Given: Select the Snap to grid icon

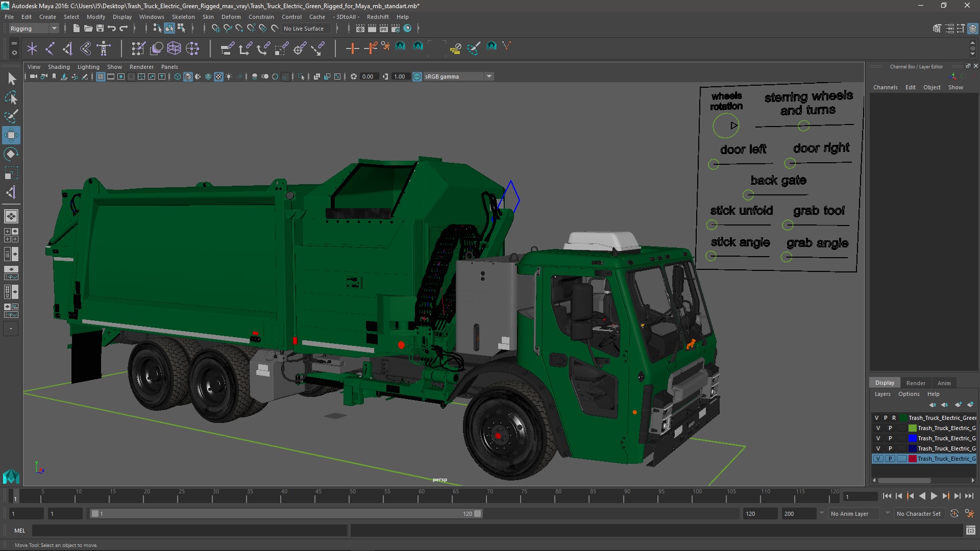Looking at the screenshot, I should tap(215, 28).
